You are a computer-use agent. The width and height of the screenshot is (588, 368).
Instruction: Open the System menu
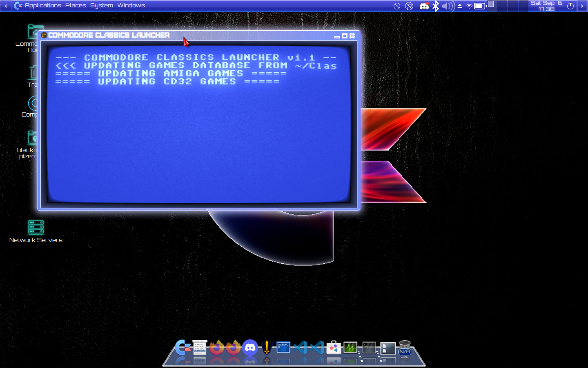pyautogui.click(x=102, y=5)
